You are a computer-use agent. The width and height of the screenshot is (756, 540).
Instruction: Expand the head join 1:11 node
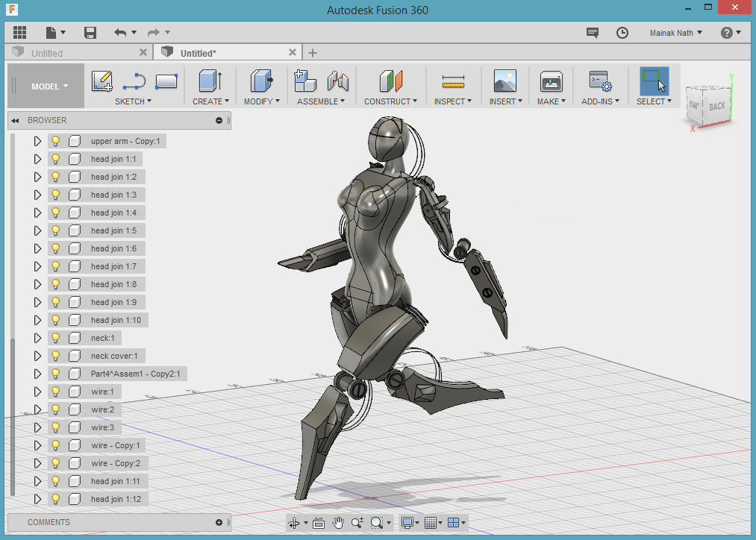[37, 481]
